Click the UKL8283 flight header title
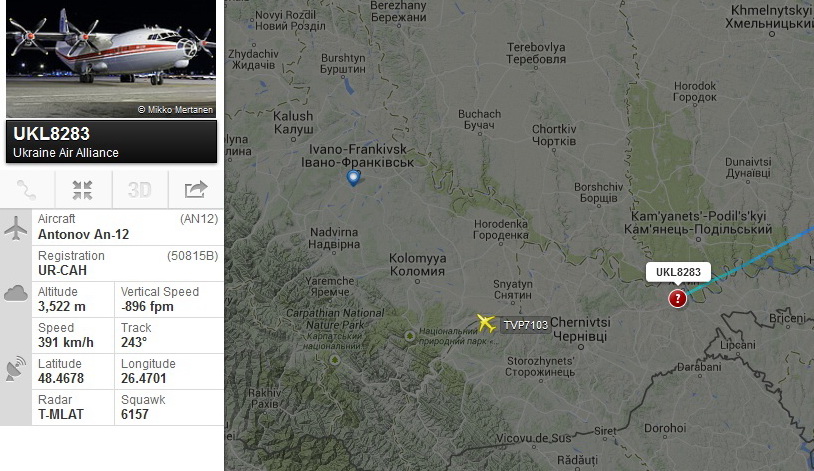The height and width of the screenshot is (471, 814). 51,134
